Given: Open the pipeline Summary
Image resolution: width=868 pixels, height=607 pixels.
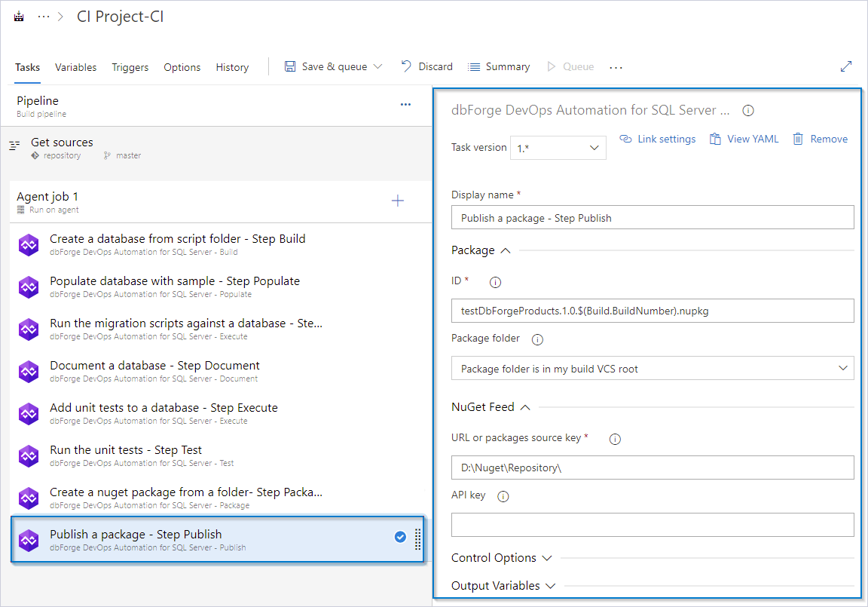Looking at the screenshot, I should click(499, 66).
